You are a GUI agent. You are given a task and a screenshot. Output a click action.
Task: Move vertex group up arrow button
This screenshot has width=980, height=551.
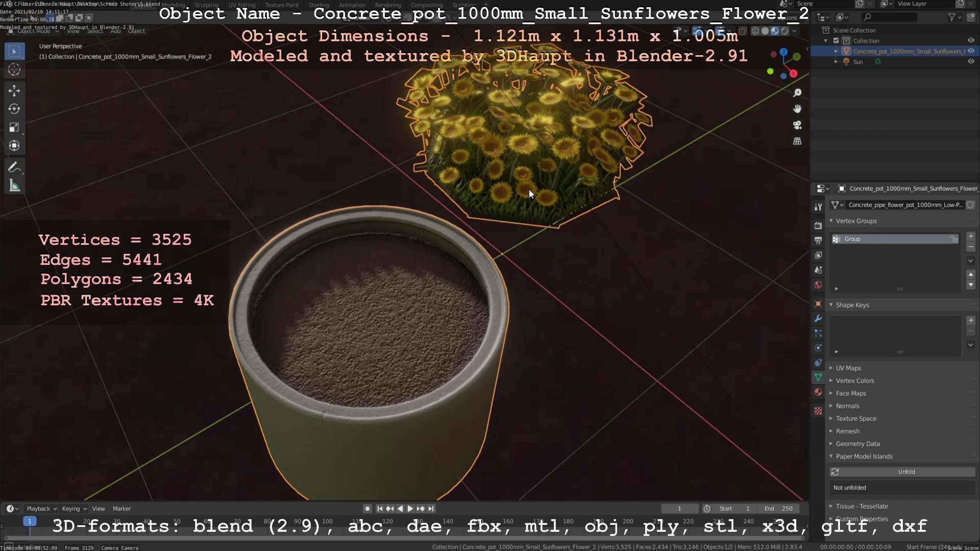pyautogui.click(x=971, y=274)
